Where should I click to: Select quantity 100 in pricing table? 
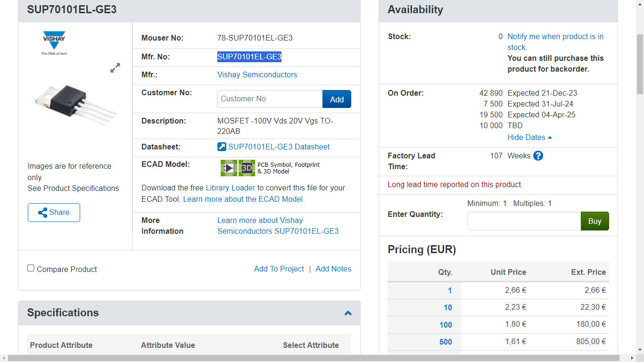click(x=446, y=325)
